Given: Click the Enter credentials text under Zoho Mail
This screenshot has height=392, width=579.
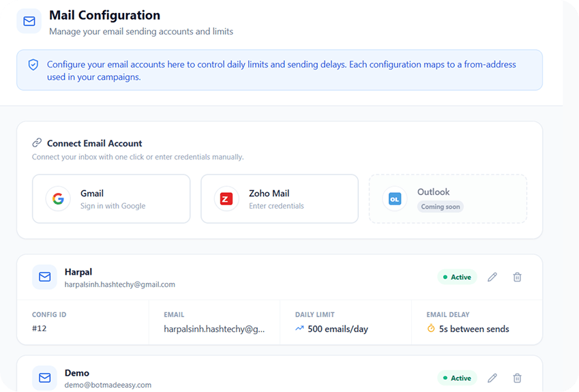Looking at the screenshot, I should [276, 206].
